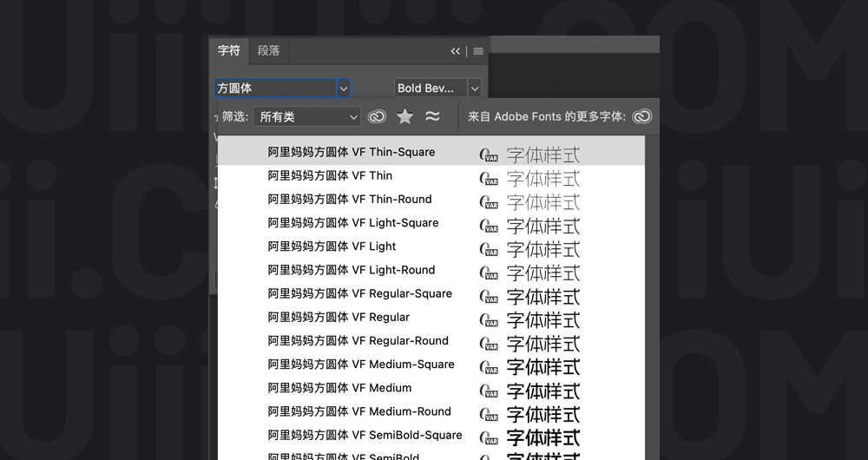868x460 pixels.
Task: Select 阿里妈妈方圆体 VF Light-Square font
Action: pos(431,224)
